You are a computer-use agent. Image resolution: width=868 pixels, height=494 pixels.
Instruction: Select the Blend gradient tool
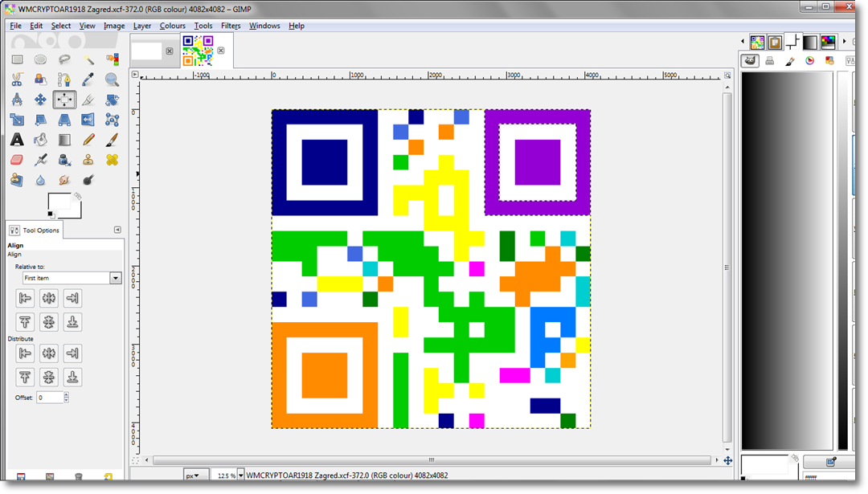64,140
